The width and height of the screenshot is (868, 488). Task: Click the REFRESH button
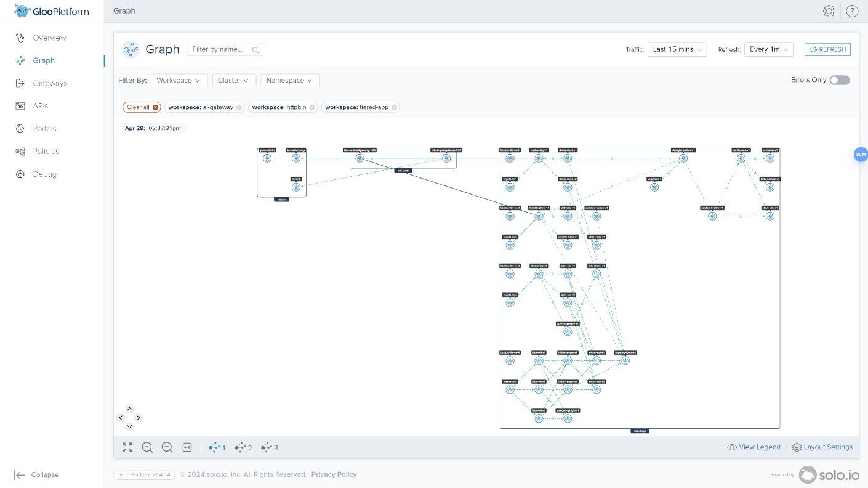tap(827, 49)
